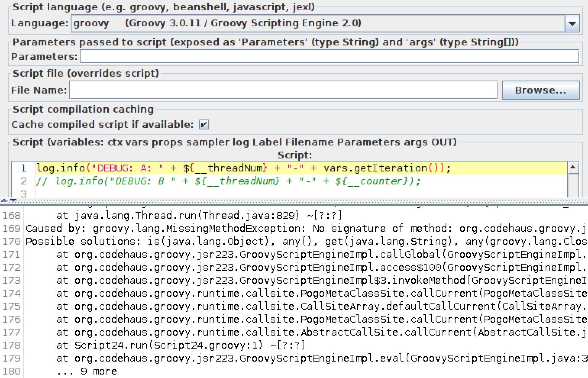Click the split pane expand-down arrow
This screenshot has height=378, width=588.
[13, 200]
